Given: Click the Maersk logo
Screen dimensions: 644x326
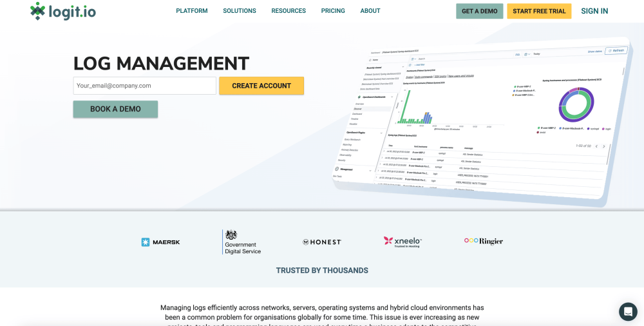Looking at the screenshot, I should 160,242.
